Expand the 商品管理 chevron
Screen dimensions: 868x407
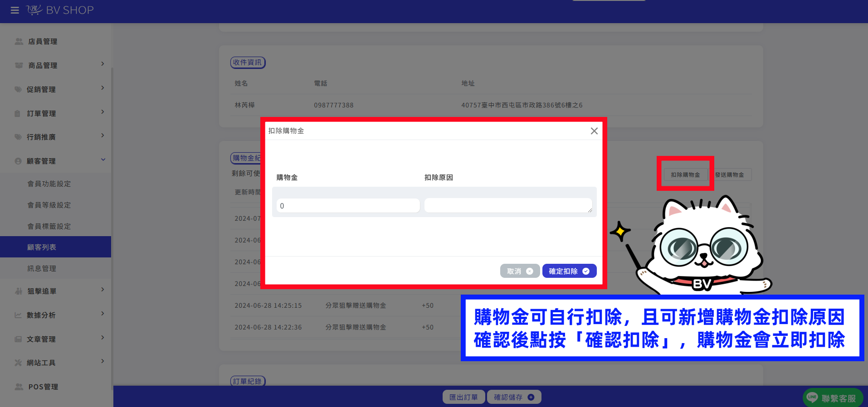click(x=102, y=64)
